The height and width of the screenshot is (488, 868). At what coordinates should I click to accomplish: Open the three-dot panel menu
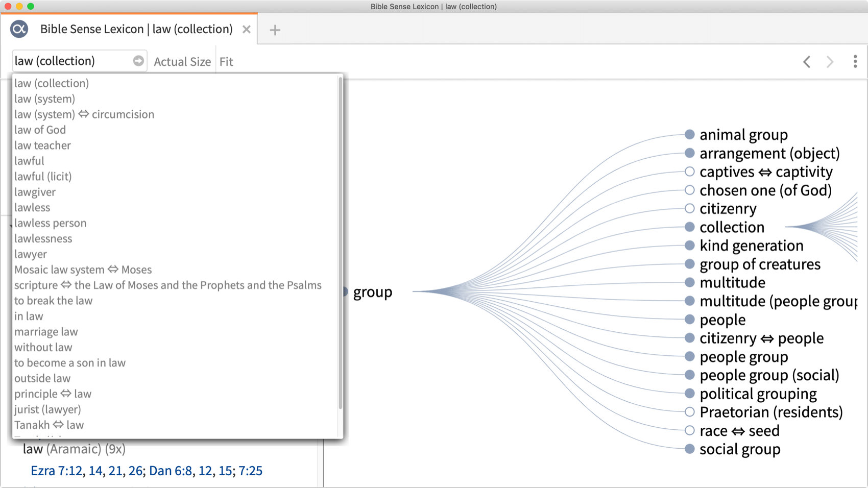[x=855, y=62]
